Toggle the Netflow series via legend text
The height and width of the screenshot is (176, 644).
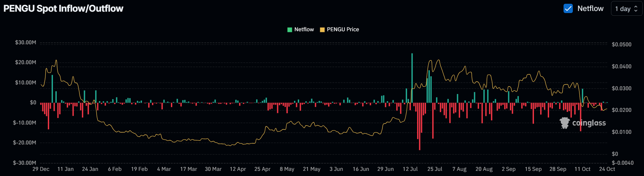pos(304,30)
